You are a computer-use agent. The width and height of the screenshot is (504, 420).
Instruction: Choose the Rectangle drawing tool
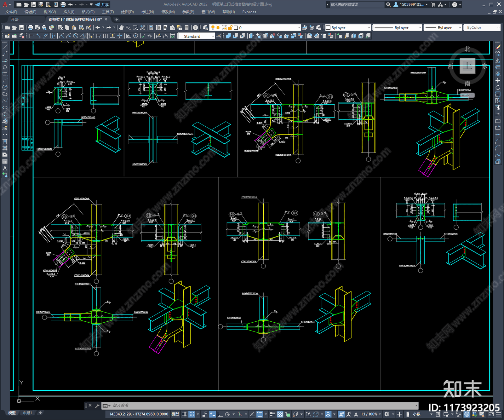pos(5,74)
